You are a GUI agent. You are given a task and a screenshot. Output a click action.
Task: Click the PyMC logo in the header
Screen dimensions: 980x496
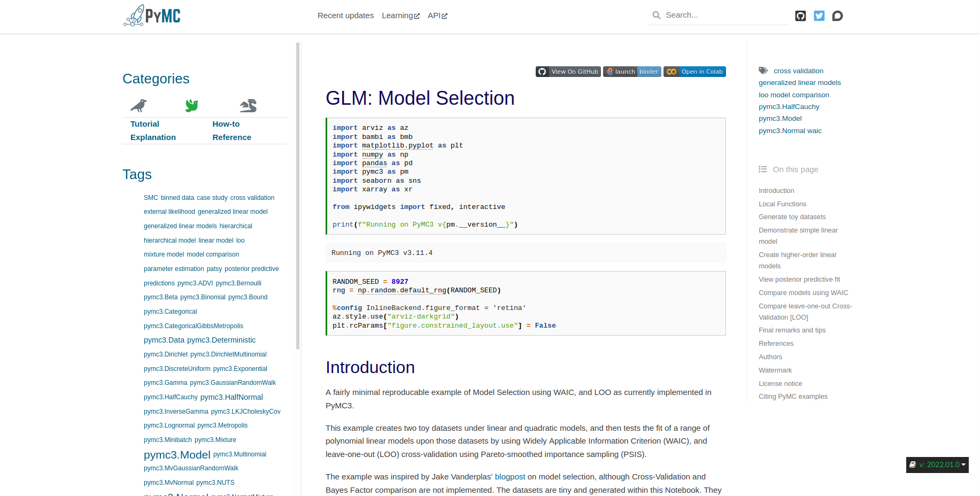coord(152,15)
